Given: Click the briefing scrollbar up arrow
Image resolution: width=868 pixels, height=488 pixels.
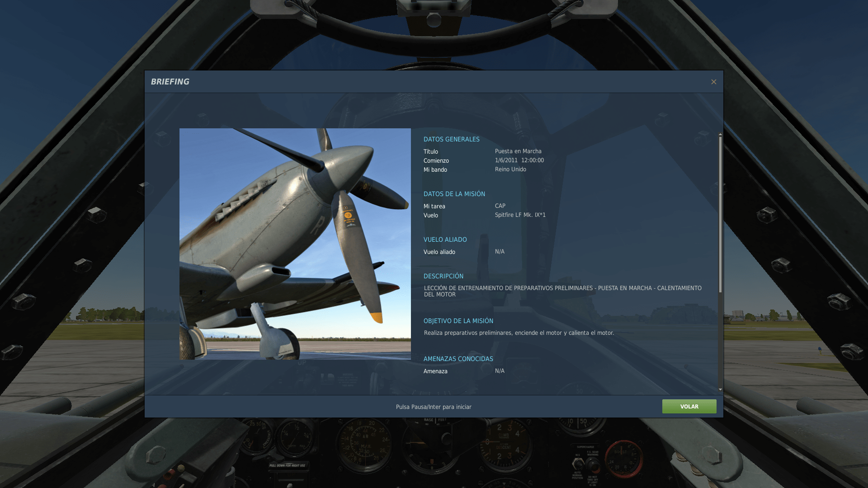Looking at the screenshot, I should pos(720,134).
